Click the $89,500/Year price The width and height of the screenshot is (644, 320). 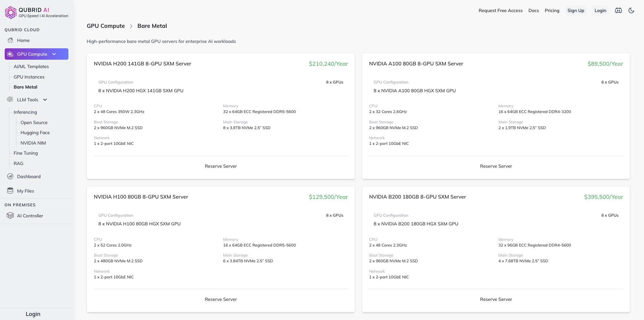tap(605, 64)
